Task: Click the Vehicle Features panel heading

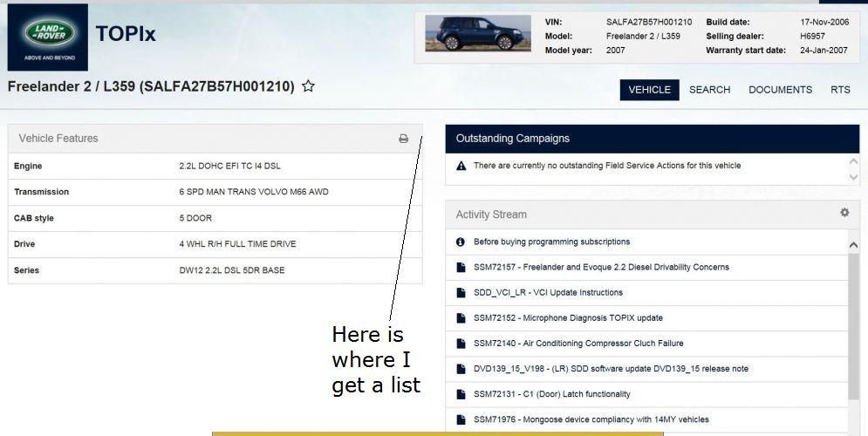Action: pos(58,139)
